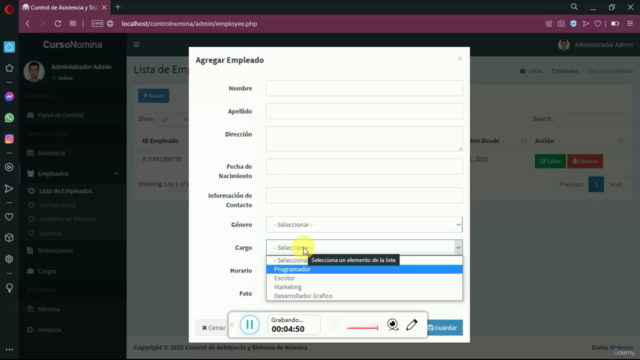Close Agregar Empleado dialog with X
This screenshot has width=640, height=360.
coord(460,59)
